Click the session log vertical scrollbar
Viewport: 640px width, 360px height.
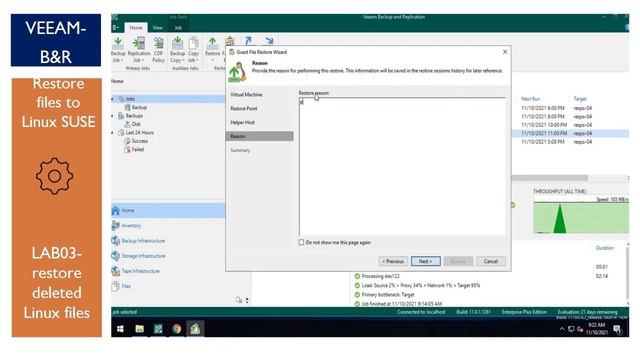point(627,273)
